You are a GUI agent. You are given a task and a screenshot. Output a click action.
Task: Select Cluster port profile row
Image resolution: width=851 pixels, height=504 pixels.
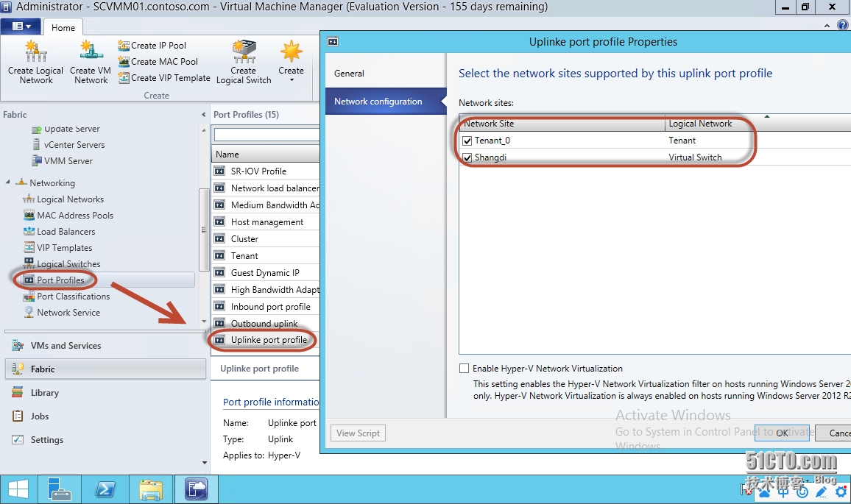click(x=266, y=238)
